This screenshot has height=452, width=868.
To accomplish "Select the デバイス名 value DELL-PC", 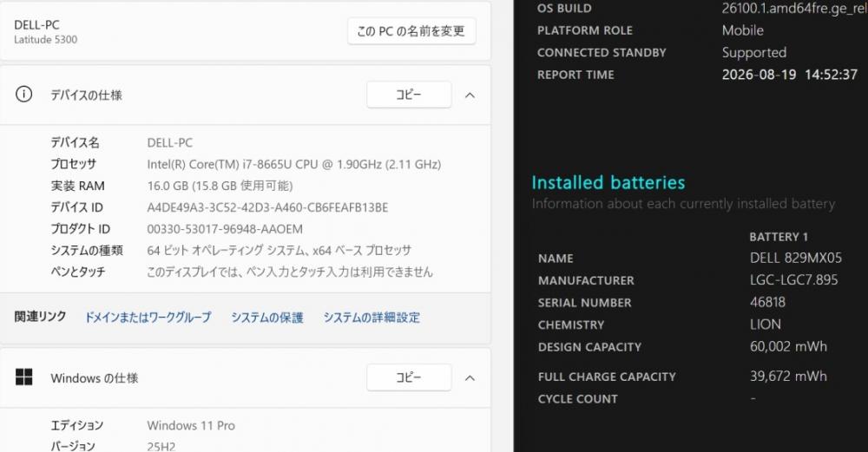I will point(170,143).
